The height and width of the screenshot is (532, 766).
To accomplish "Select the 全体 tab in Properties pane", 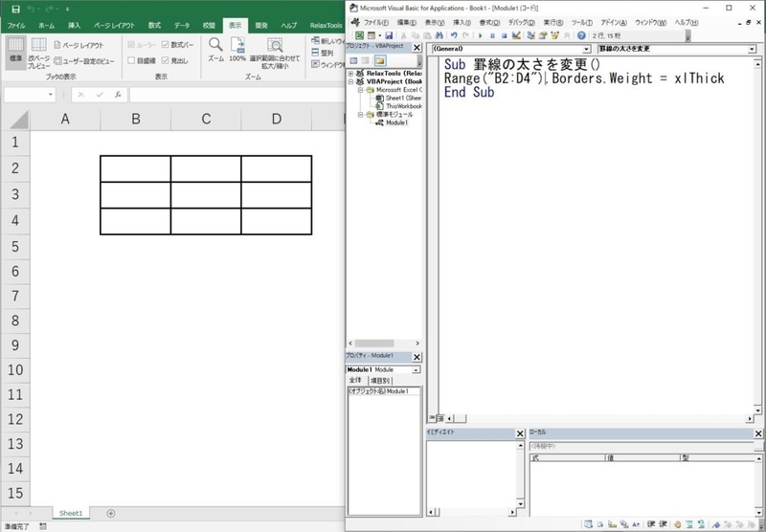I will point(355,380).
